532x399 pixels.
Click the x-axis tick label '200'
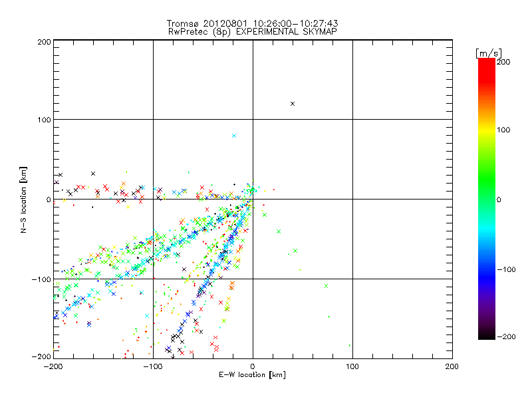tap(452, 366)
